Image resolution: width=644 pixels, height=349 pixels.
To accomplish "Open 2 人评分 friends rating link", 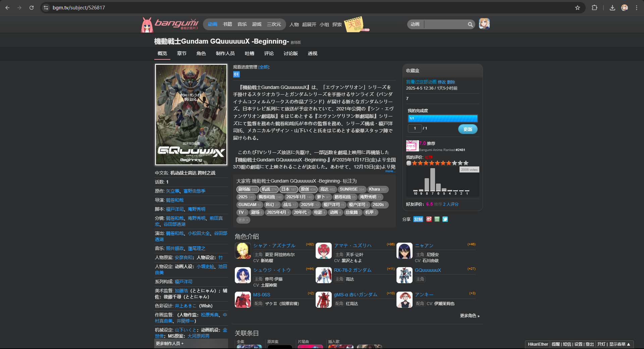I will pyautogui.click(x=450, y=204).
